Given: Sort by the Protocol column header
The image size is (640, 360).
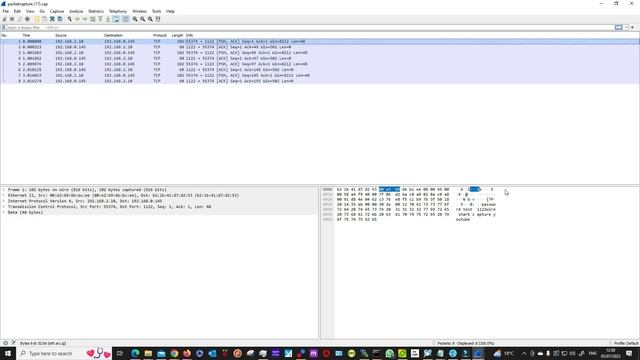Looking at the screenshot, I should coord(160,36).
